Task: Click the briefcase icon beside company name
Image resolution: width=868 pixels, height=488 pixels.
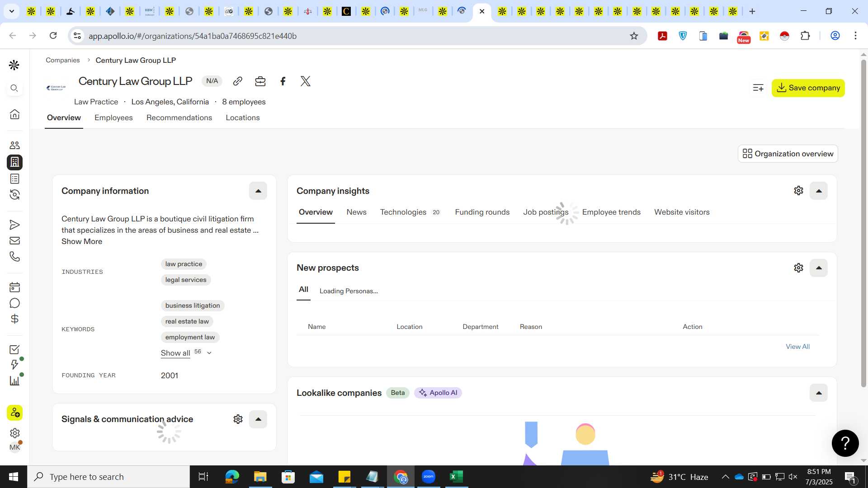Action: pyautogui.click(x=260, y=81)
